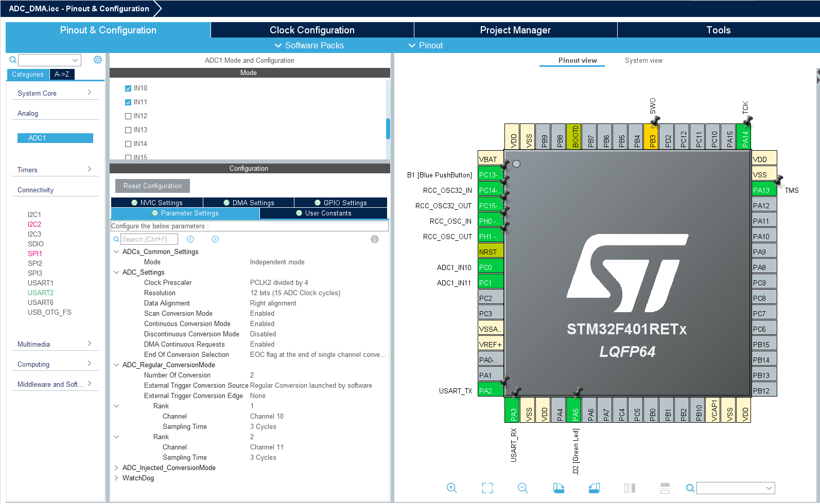Click the parameter search magnifier icon
Viewport: 820px width, 504px height.
tap(116, 239)
